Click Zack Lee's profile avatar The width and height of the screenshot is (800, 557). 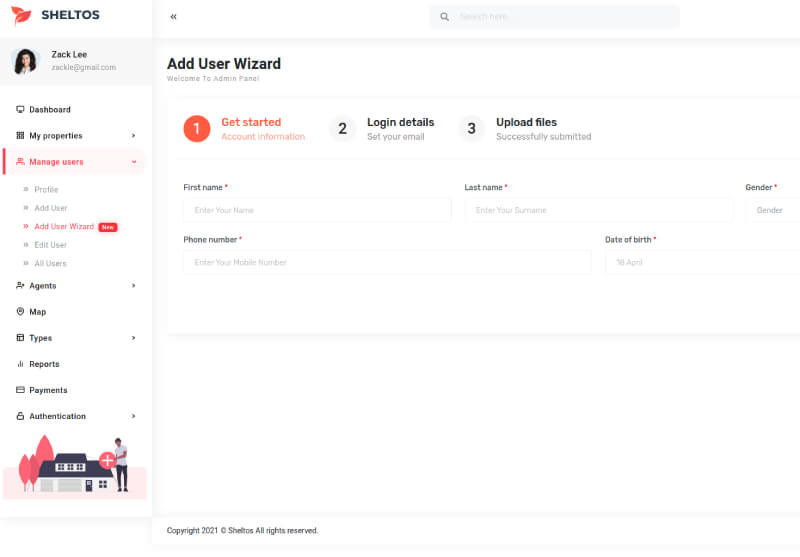tap(25, 61)
